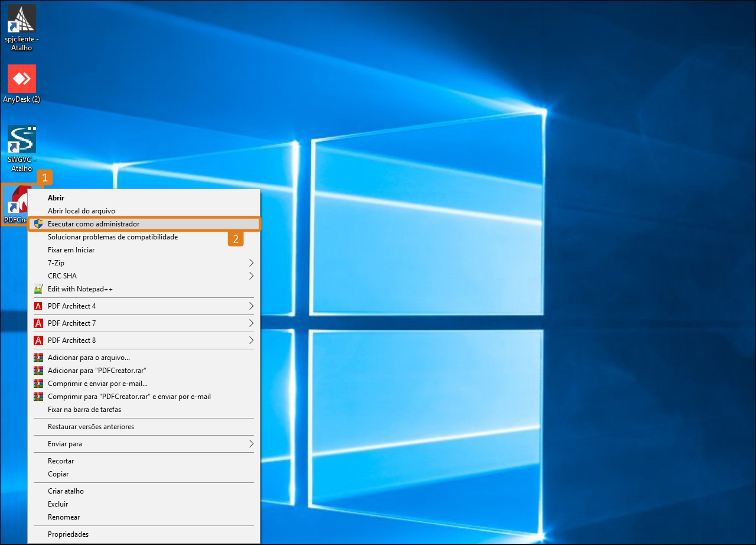Expand the Enviar para submenu arrow
The width and height of the screenshot is (756, 545).
tap(251, 444)
